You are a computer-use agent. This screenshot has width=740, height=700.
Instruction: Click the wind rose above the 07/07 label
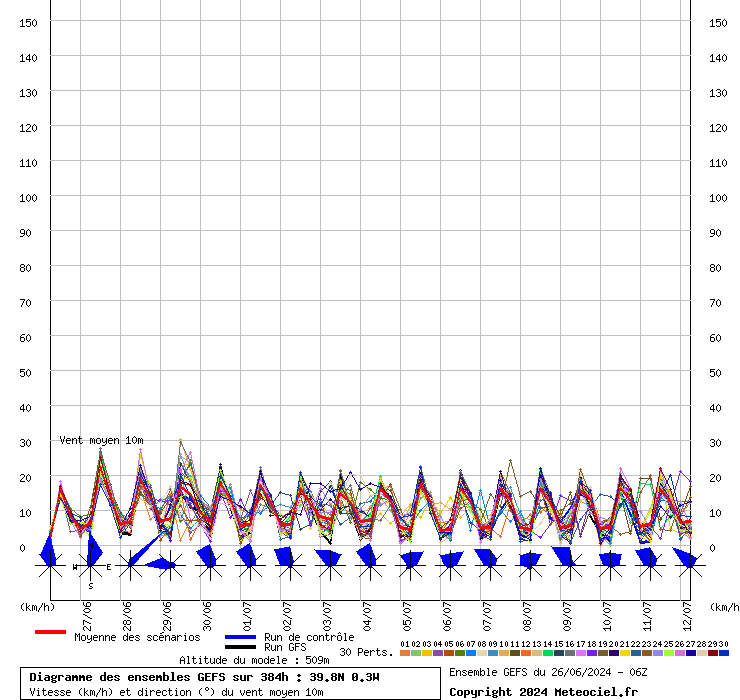(489, 565)
